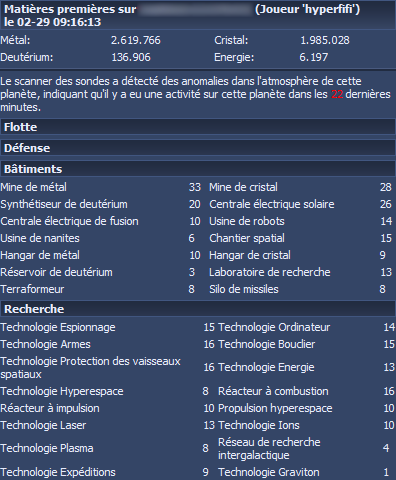The width and height of the screenshot is (396, 480).
Task: Click the Recherche section header
Action: [198, 309]
